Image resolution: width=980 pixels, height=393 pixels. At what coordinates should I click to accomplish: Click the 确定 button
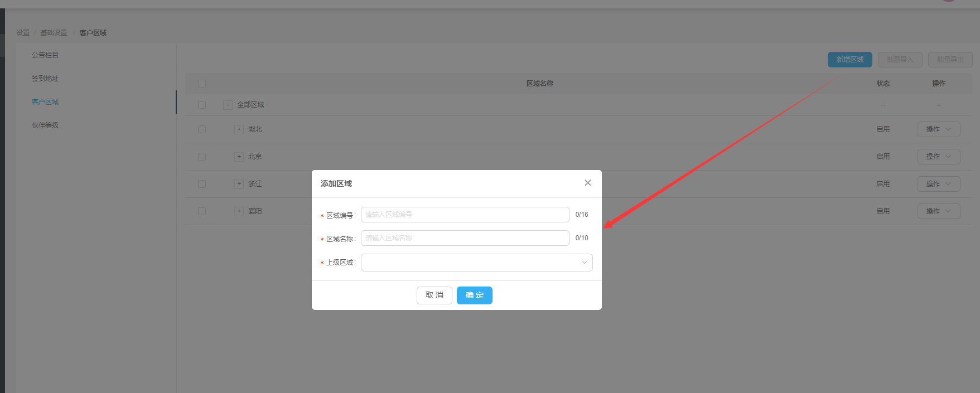(x=474, y=295)
